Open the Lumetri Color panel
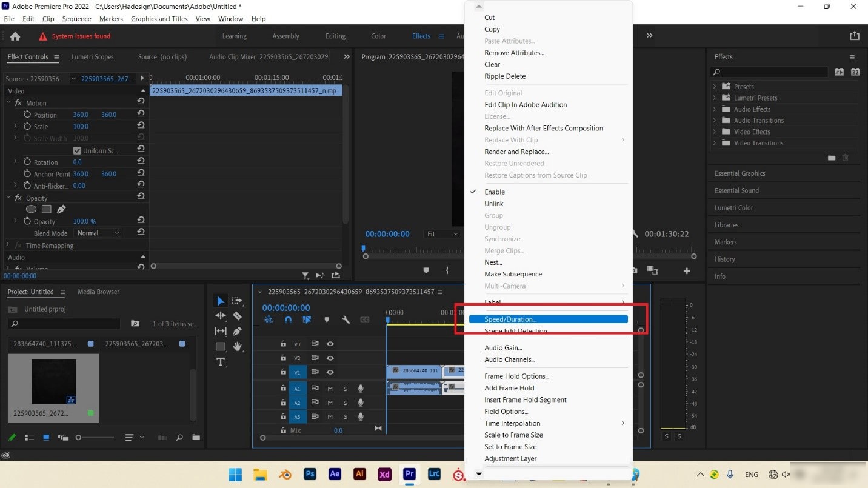Viewport: 868px width, 488px height. pyautogui.click(x=733, y=207)
